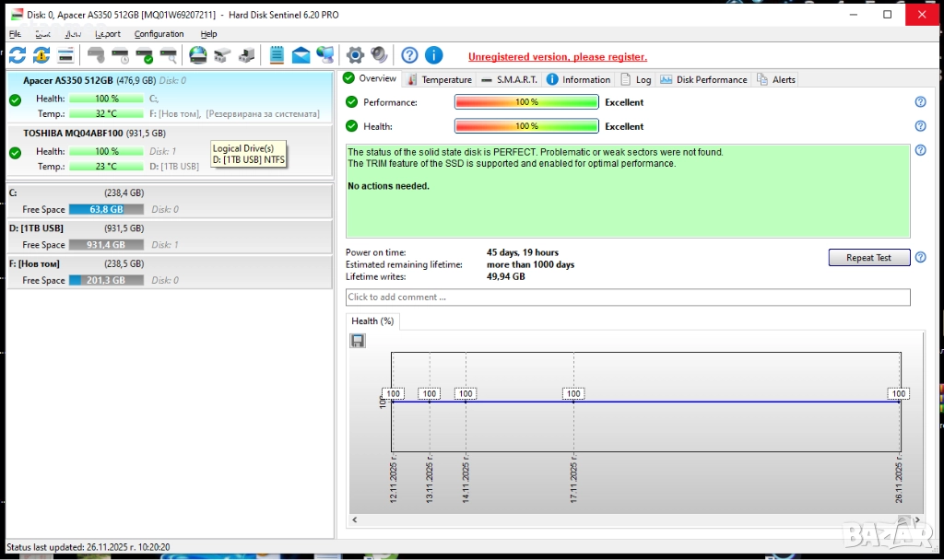
Task: Click the refresh disk status icon
Action: pos(18,55)
